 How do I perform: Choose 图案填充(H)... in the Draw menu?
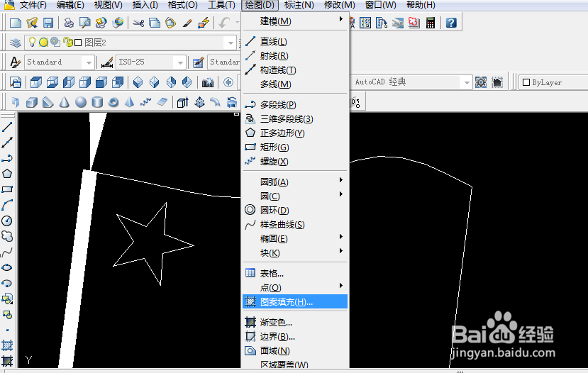tap(295, 302)
